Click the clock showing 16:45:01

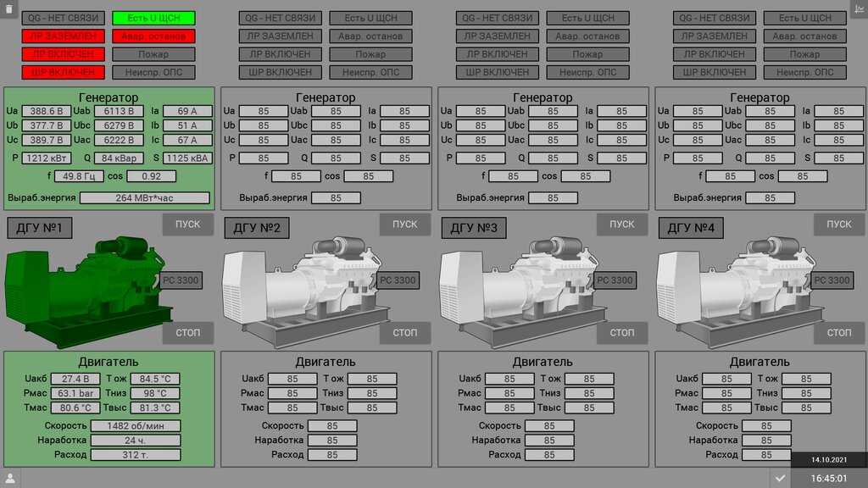(829, 479)
